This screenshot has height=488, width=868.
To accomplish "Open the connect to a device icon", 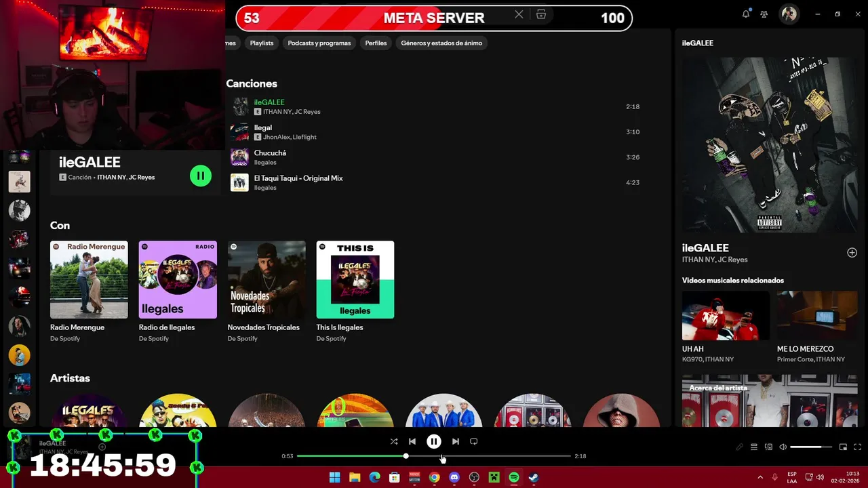I will tap(768, 447).
